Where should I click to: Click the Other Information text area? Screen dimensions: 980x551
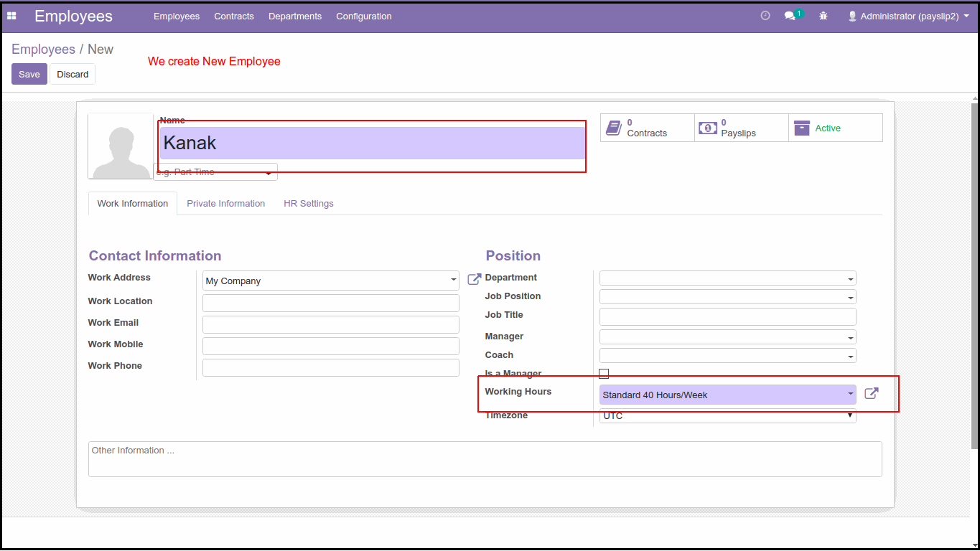coord(485,459)
